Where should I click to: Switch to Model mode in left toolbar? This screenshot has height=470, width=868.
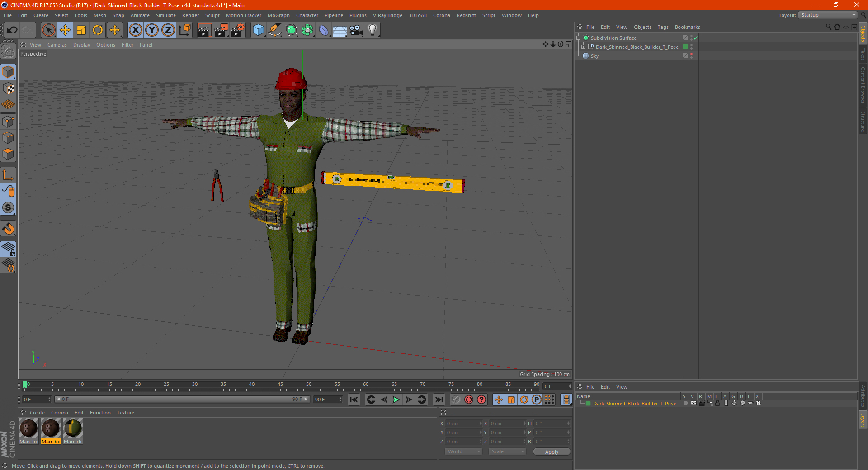[8, 72]
